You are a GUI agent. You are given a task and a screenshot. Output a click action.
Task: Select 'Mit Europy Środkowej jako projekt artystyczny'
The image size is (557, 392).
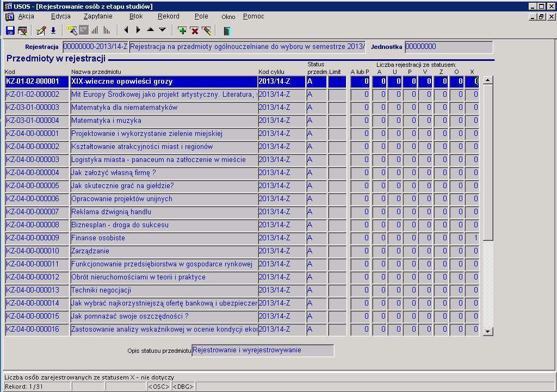click(164, 95)
